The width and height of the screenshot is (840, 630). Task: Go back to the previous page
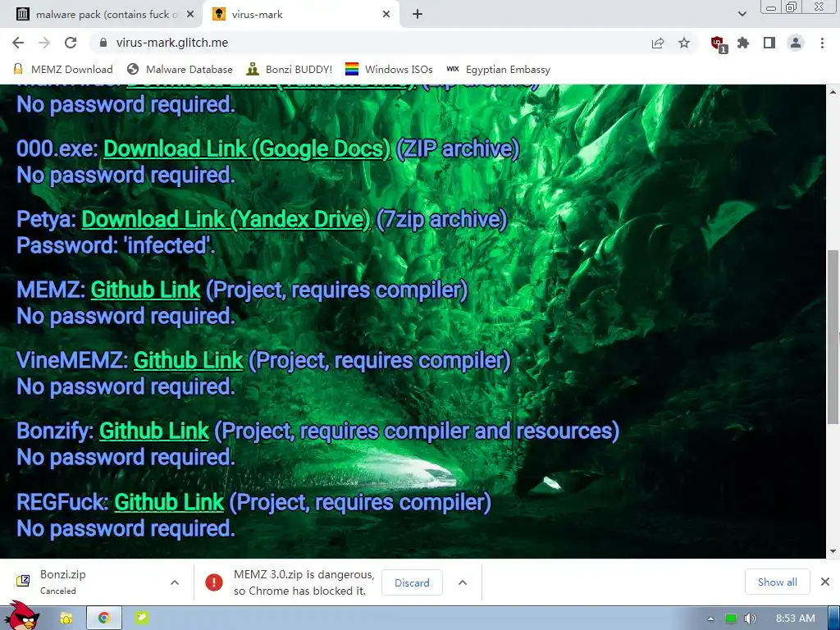(x=18, y=43)
